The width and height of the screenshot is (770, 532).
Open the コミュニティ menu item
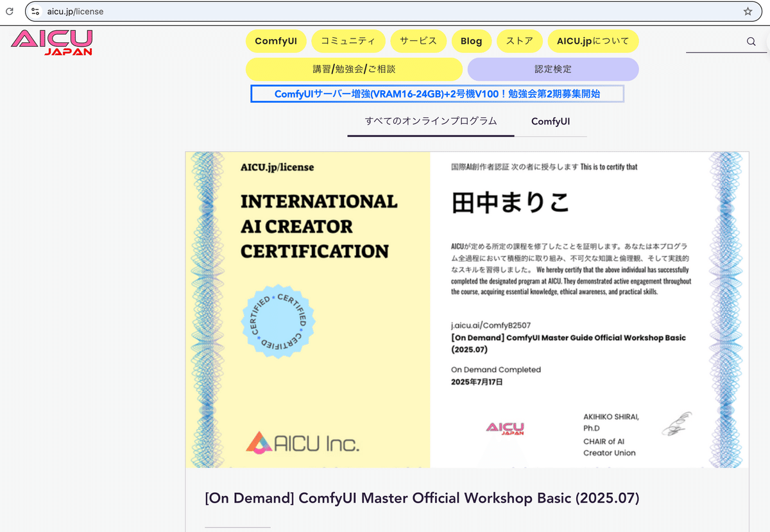348,41
